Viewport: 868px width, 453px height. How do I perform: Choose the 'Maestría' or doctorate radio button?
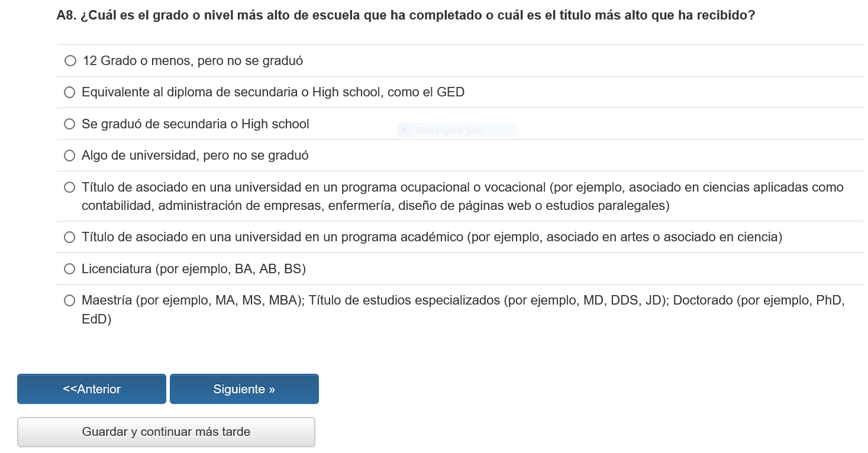pyautogui.click(x=70, y=300)
